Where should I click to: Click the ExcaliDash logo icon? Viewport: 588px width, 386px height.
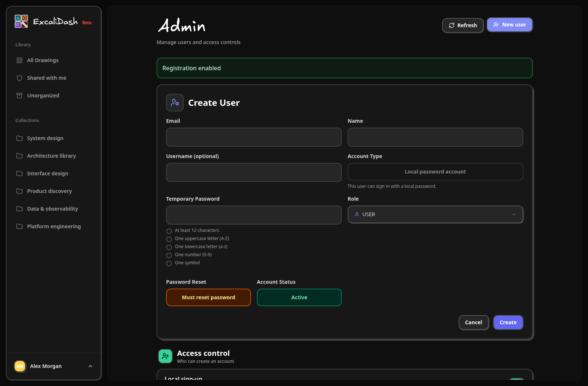21,21
